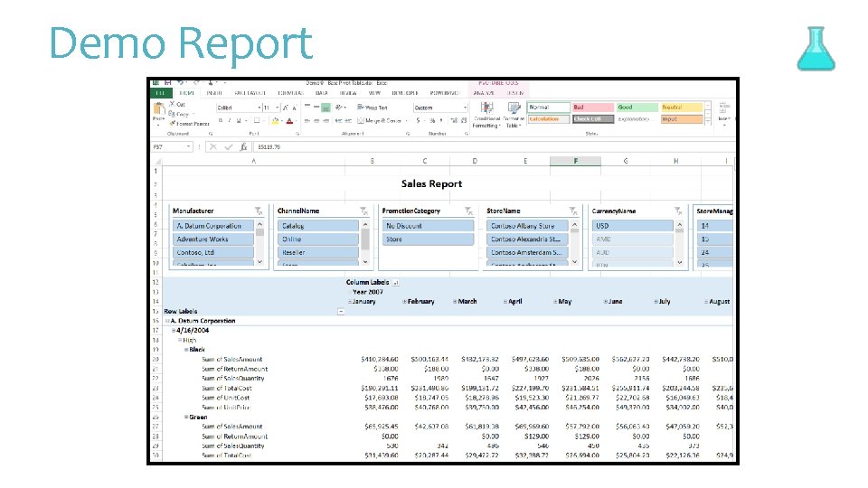Toggle the Catalog channel slicer item
The height and width of the screenshot is (488, 868).
coord(318,226)
